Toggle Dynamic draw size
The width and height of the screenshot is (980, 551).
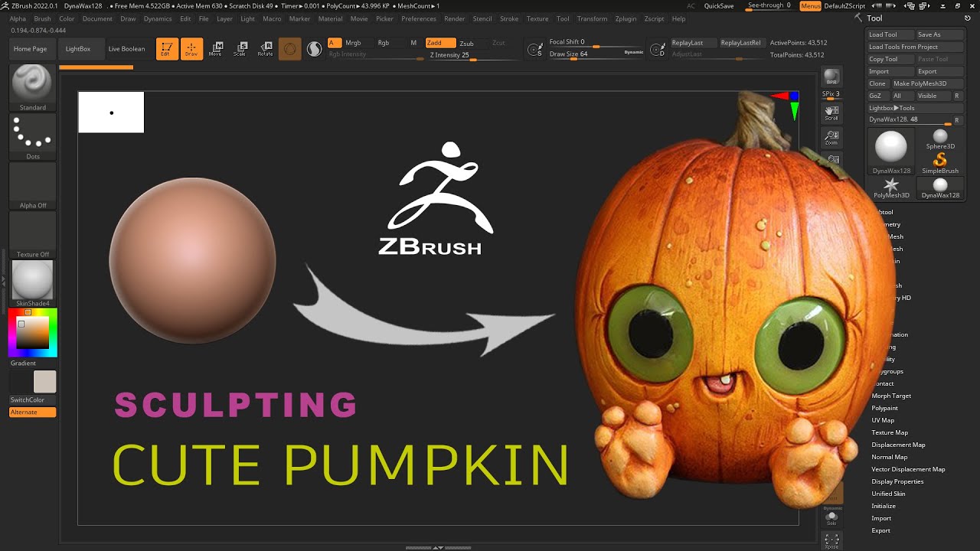(x=634, y=52)
